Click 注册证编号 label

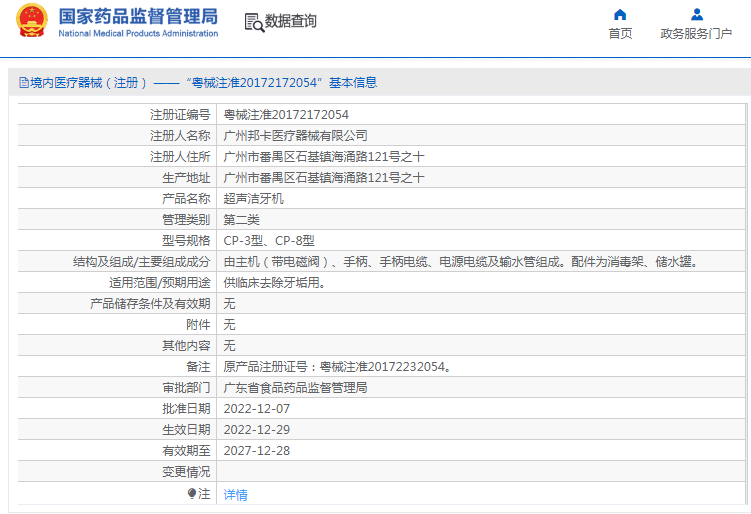click(180, 115)
